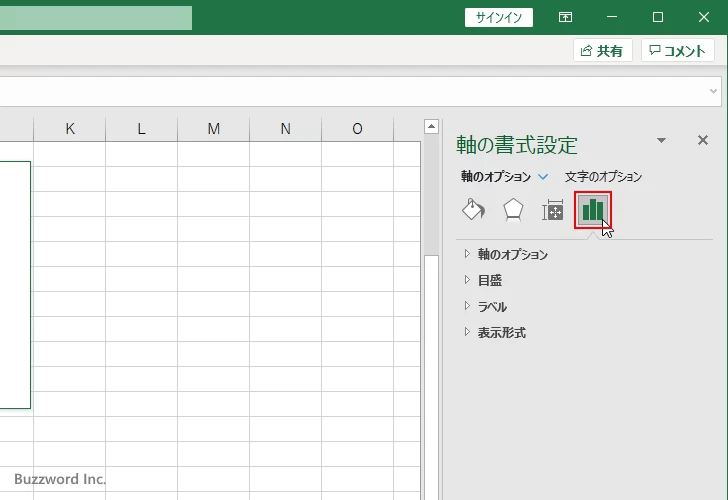This screenshot has height=500, width=728.
Task: Maximize the Excel window
Action: pos(657,17)
